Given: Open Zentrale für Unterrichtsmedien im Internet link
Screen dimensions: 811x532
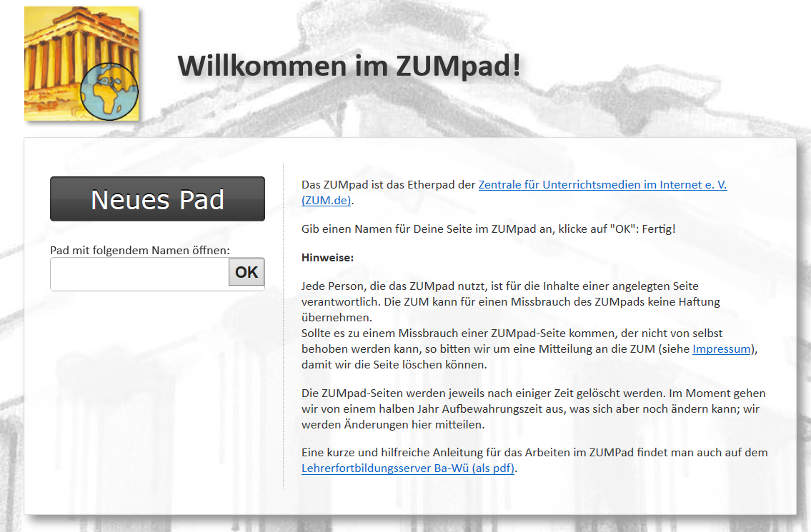Looking at the screenshot, I should tap(602, 184).
